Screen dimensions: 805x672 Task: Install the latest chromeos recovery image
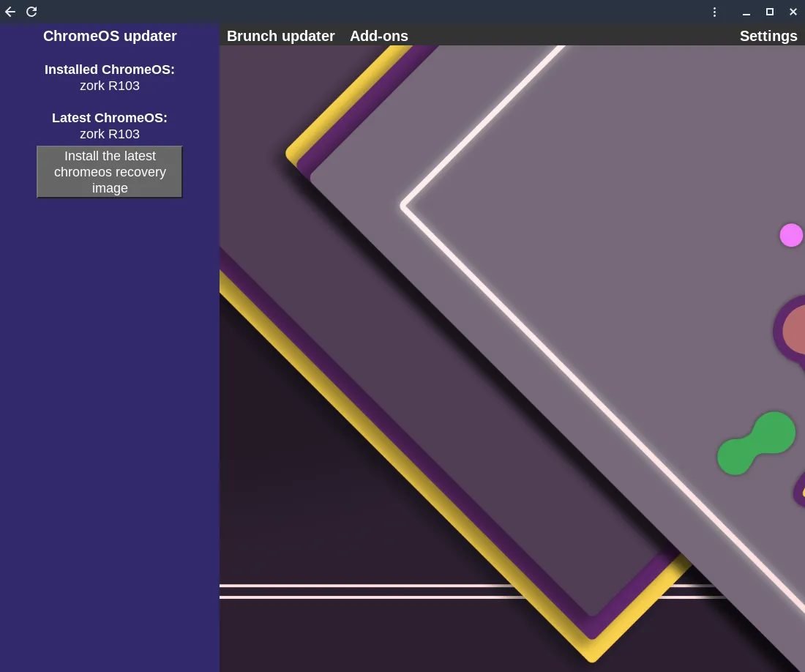(x=109, y=171)
